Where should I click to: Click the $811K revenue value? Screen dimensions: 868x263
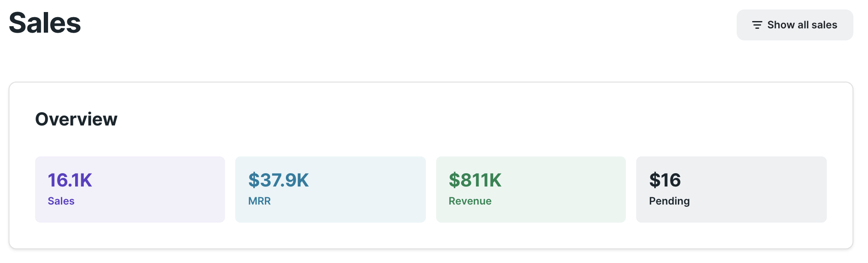coord(475,180)
